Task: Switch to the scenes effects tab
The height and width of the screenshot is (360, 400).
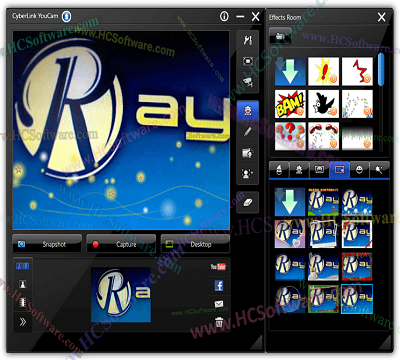Action: [x=319, y=169]
